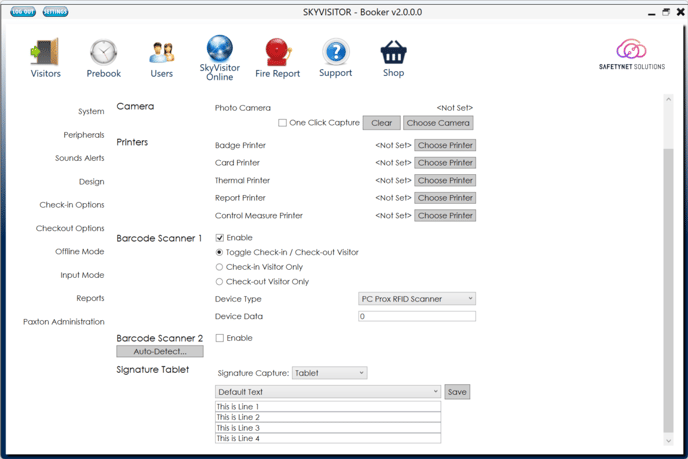Enable One Click Capture checkbox
This screenshot has height=459, width=688.
[283, 123]
